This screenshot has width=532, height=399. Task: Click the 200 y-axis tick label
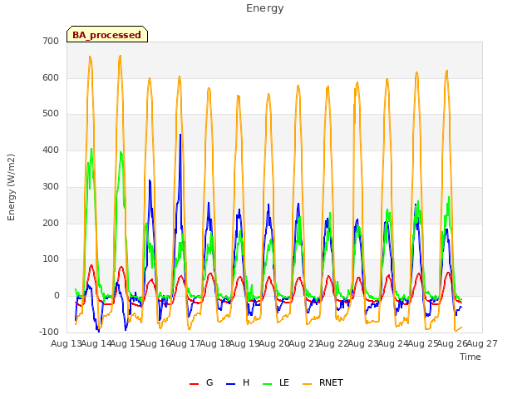tap(51, 224)
